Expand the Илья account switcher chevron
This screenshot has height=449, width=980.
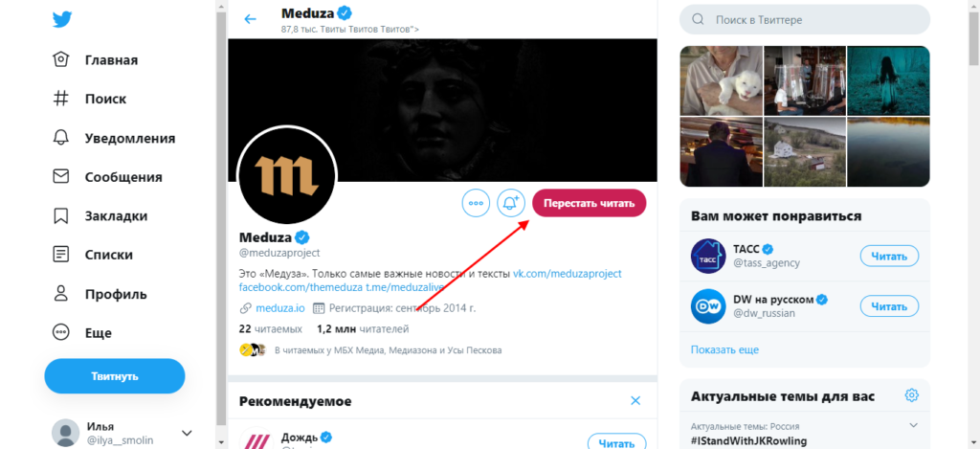pos(187,433)
